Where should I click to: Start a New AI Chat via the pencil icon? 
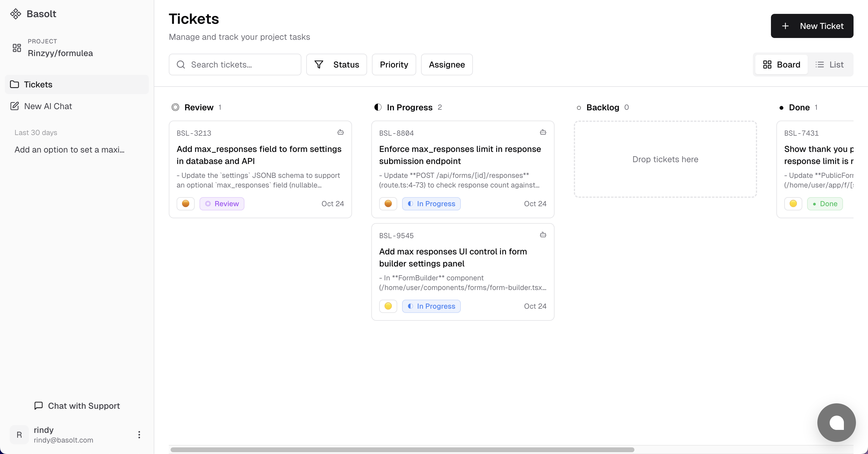[15, 106]
